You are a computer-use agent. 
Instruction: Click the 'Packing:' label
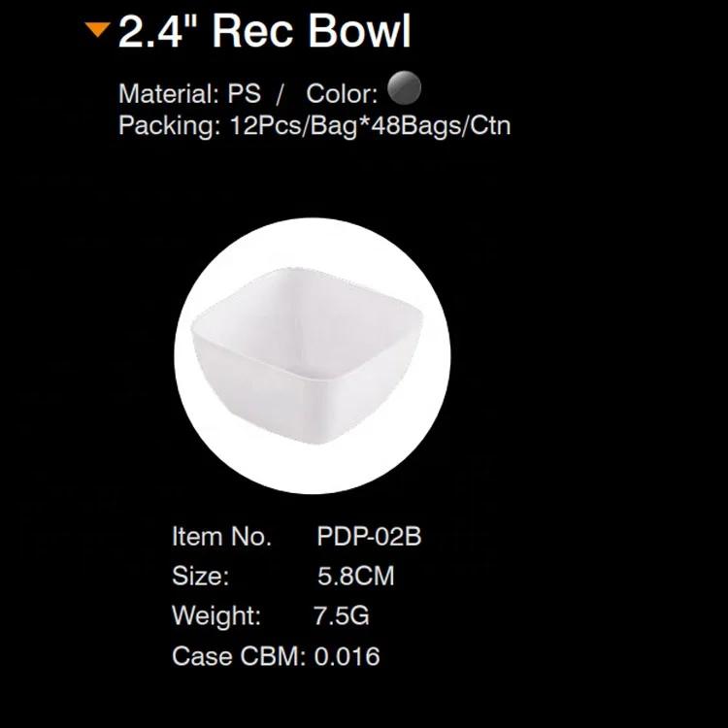coord(169,125)
